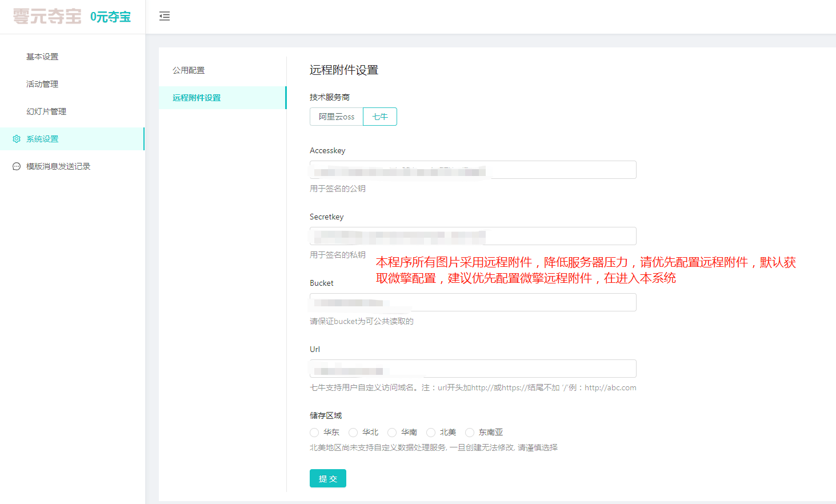Open 模版消息发送记录 in the sidebar
Screen dimensions: 836x504
(x=58, y=166)
